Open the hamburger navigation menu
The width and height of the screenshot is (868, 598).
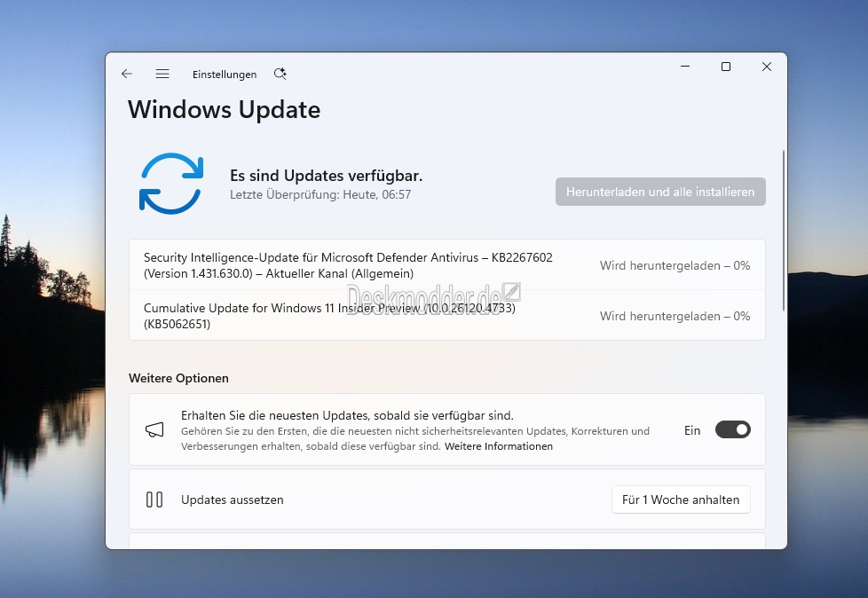pyautogui.click(x=162, y=74)
